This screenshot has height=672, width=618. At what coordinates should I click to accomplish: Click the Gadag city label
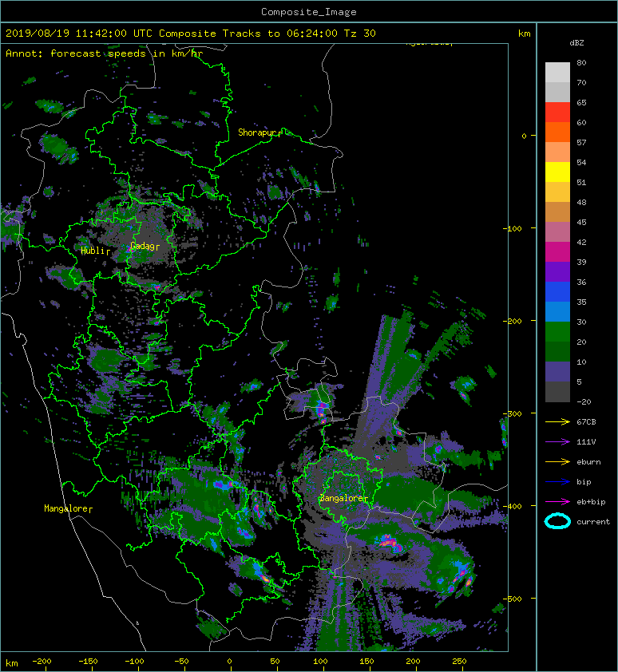[x=142, y=246]
